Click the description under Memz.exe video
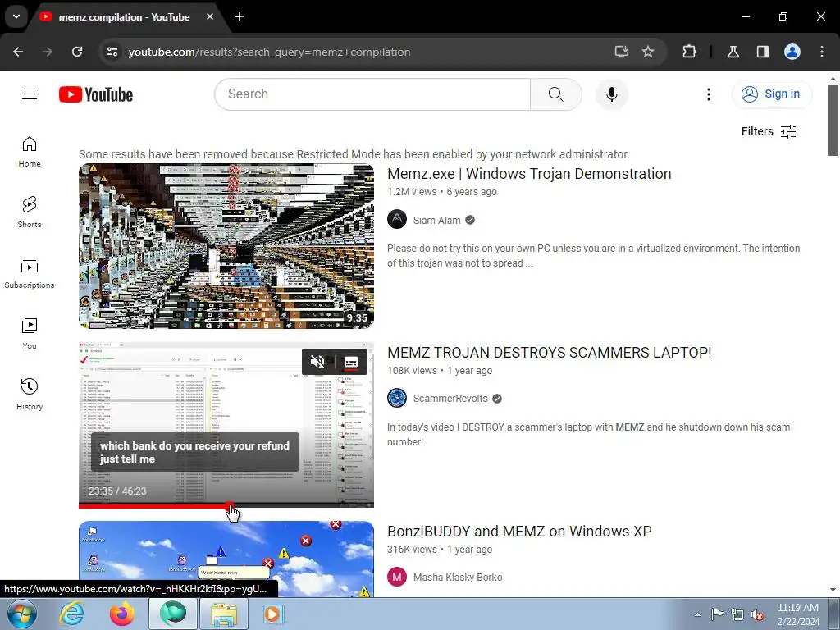Screen dimensions: 840x630 (x=594, y=256)
